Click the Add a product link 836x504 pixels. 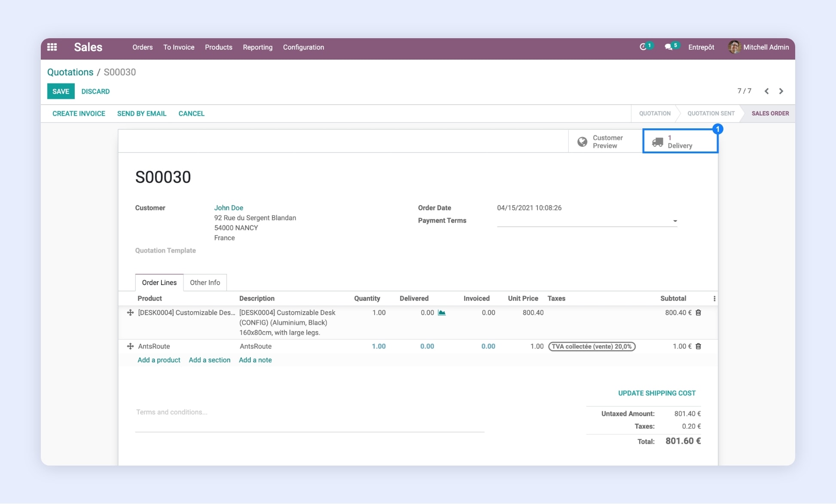pos(159,360)
